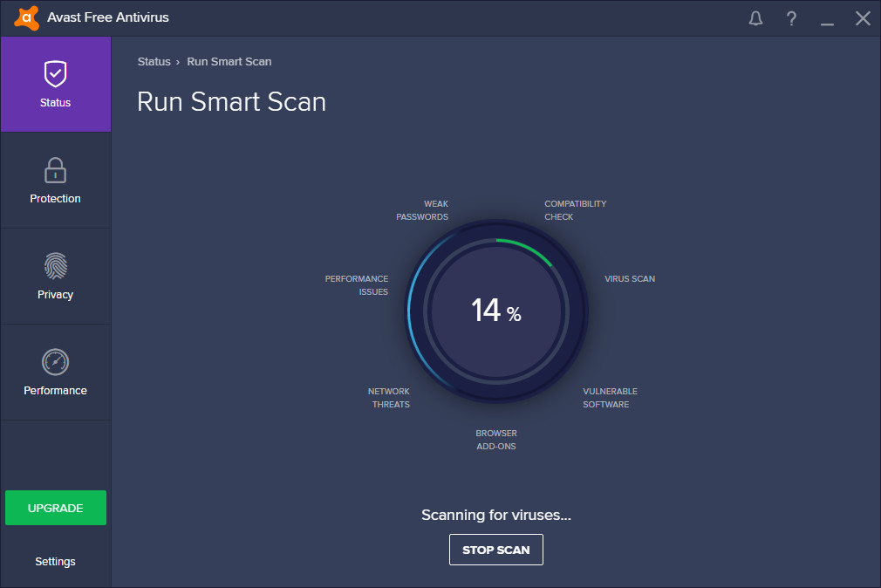This screenshot has height=588, width=881.
Task: Select the Status shield icon in sidebar
Action: coord(55,75)
